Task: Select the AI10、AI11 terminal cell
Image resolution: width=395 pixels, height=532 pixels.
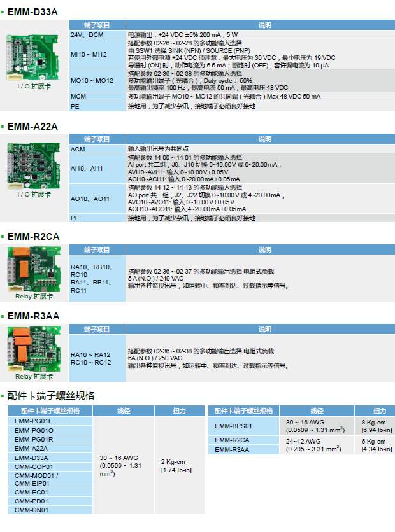Action: pos(87,168)
